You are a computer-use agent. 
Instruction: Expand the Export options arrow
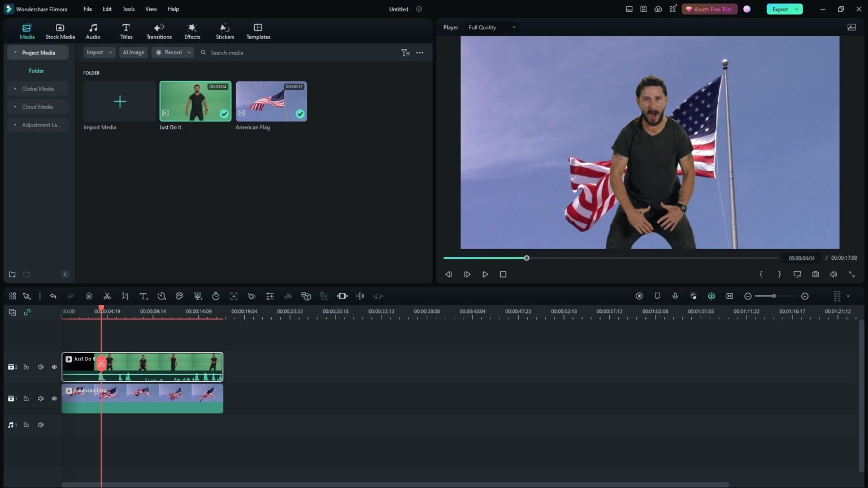(x=797, y=9)
